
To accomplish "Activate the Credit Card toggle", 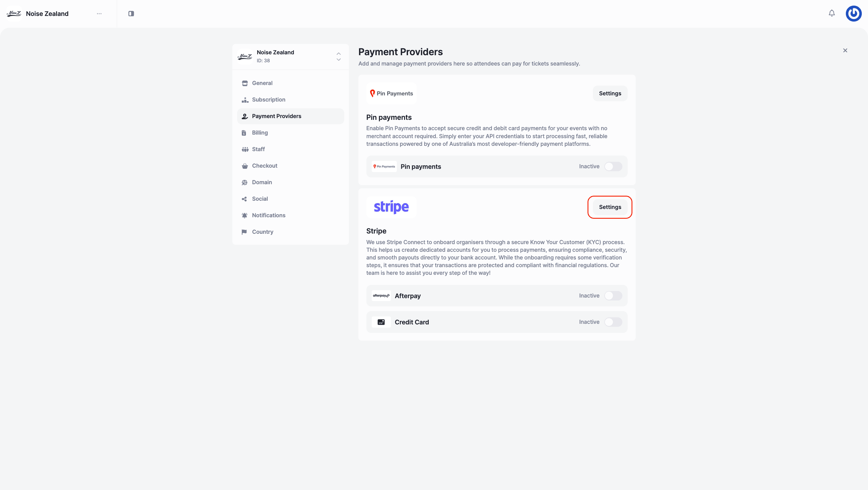I will click(613, 322).
